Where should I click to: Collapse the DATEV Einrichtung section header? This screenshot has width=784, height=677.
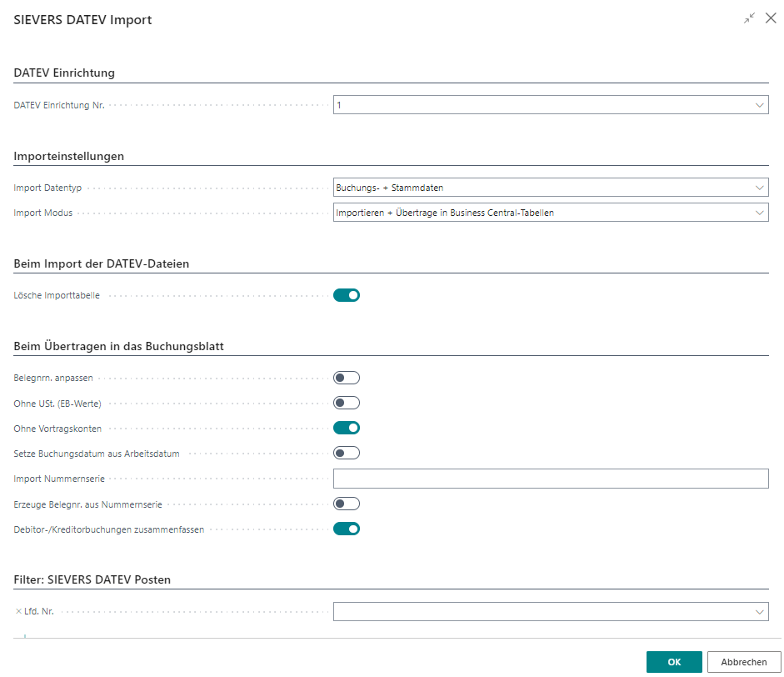click(64, 73)
